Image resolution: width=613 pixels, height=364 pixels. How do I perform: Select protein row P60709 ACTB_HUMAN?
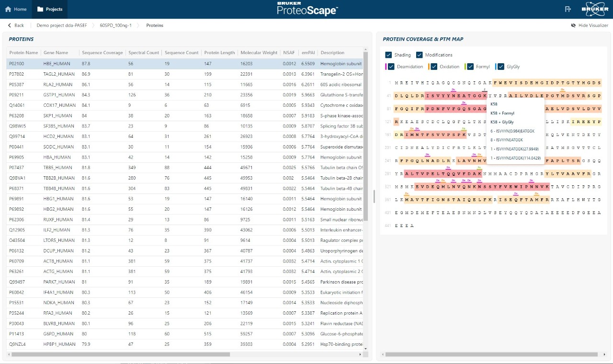click(185, 261)
